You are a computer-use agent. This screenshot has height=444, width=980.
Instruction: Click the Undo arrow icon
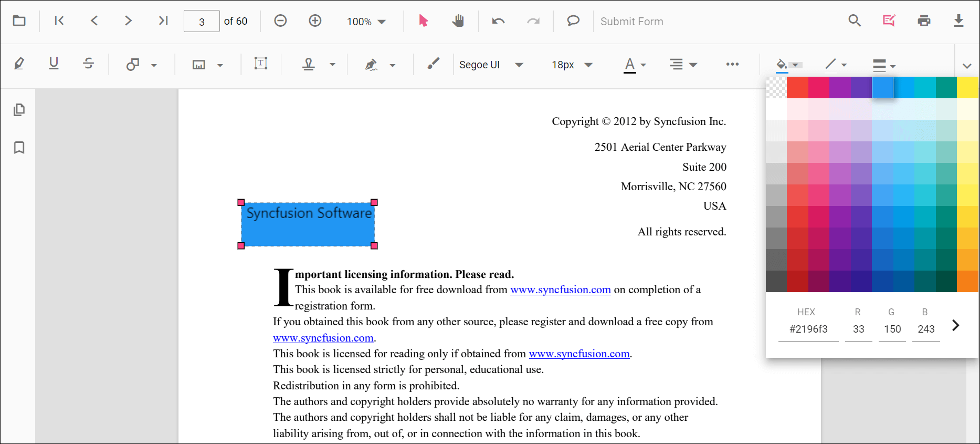498,21
